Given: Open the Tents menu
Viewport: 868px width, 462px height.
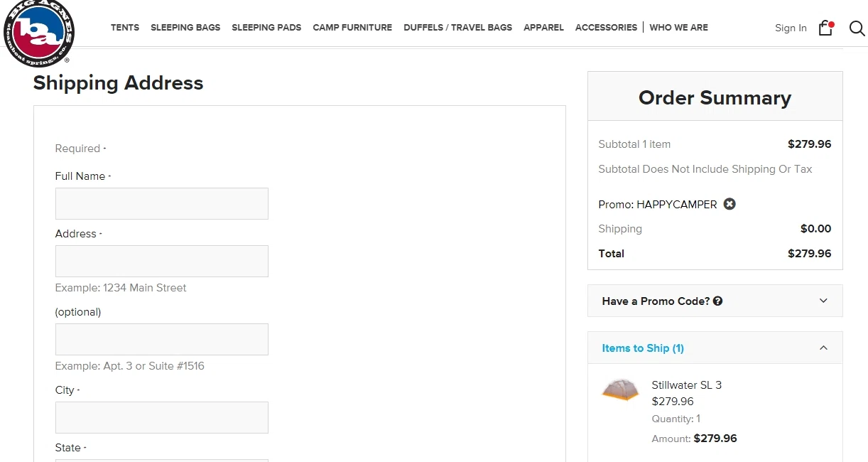Looking at the screenshot, I should tap(125, 28).
